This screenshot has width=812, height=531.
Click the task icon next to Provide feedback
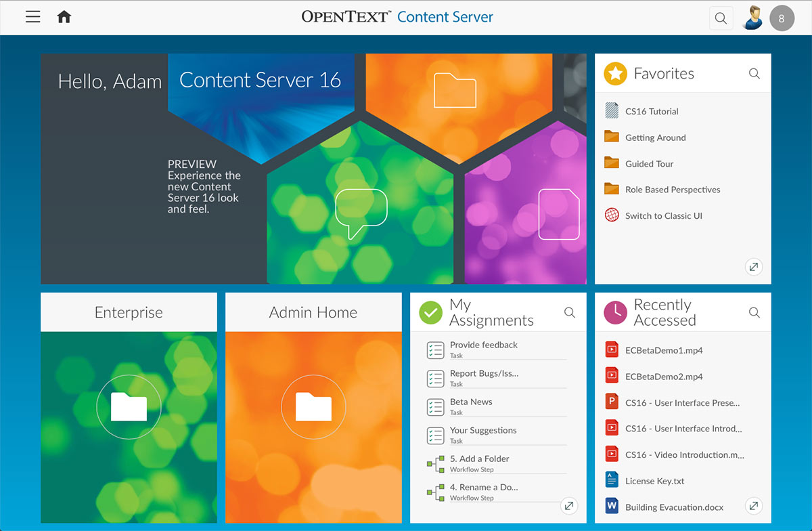pyautogui.click(x=435, y=350)
